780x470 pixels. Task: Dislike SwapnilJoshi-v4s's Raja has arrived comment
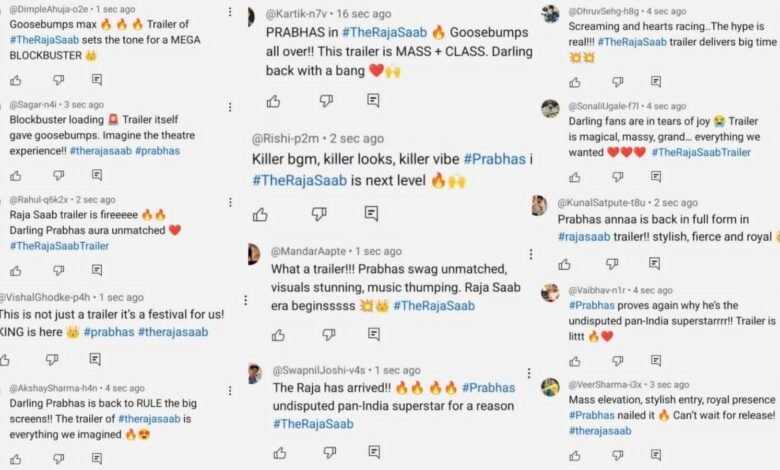click(x=325, y=452)
